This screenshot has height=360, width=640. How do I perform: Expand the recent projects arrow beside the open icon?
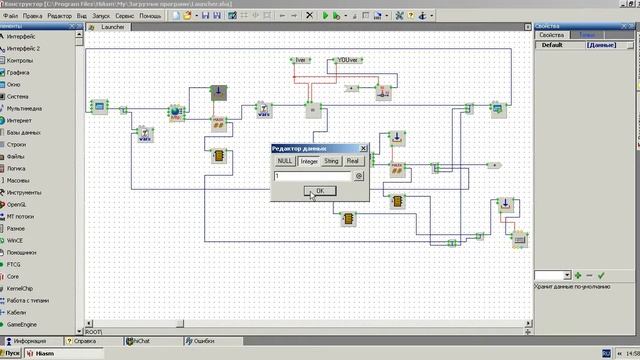tap(196, 16)
